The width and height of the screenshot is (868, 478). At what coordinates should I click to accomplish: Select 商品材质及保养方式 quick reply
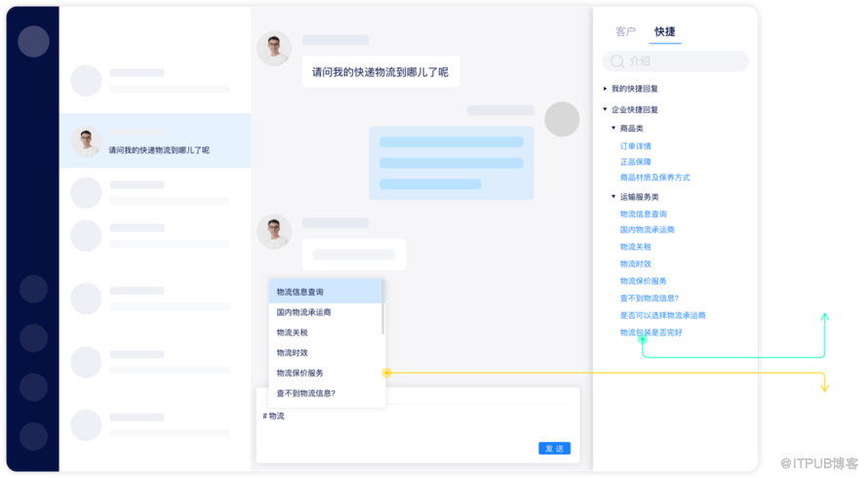654,178
